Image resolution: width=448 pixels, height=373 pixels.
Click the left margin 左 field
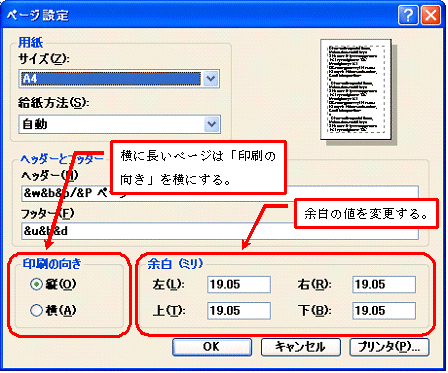[239, 285]
